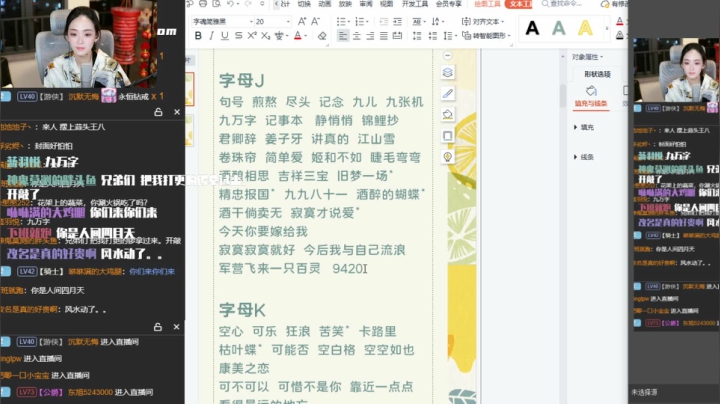The width and height of the screenshot is (720, 404).
Task: Open the font size dropdown showing 20
Action: click(288, 22)
